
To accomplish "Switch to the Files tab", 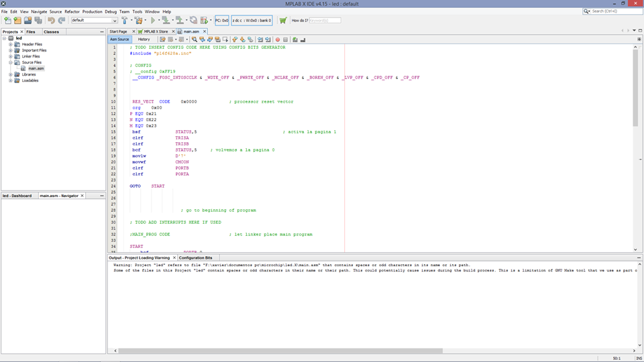I will click(x=31, y=32).
